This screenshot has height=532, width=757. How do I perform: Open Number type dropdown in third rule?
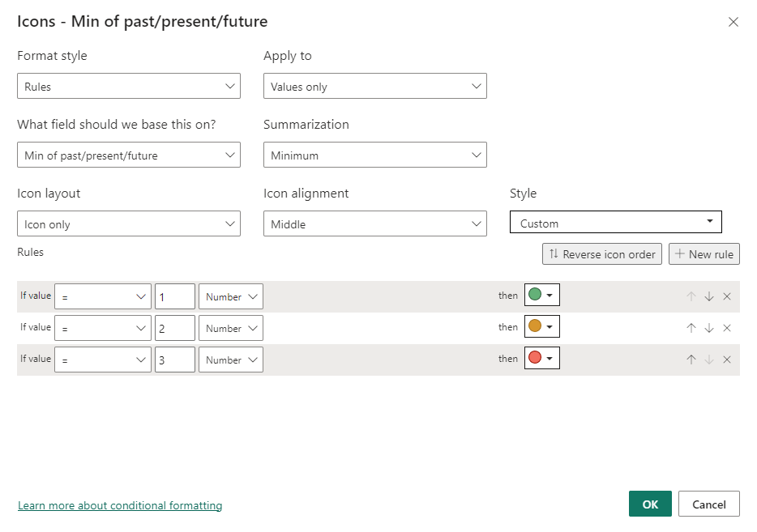231,360
